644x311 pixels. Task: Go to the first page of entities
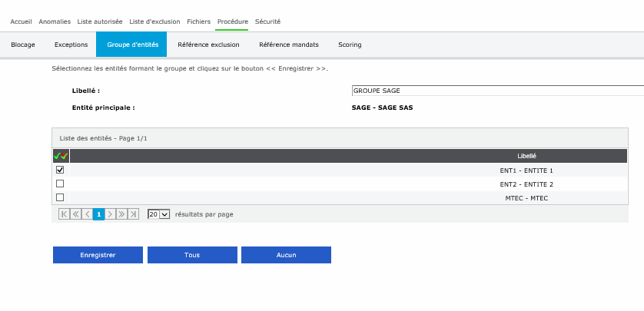64,214
